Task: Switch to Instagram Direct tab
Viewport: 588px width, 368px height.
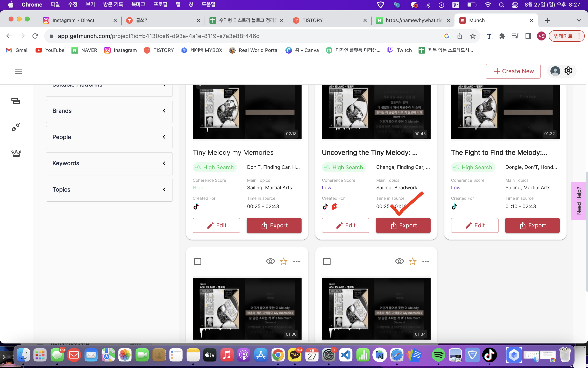Action: point(80,20)
